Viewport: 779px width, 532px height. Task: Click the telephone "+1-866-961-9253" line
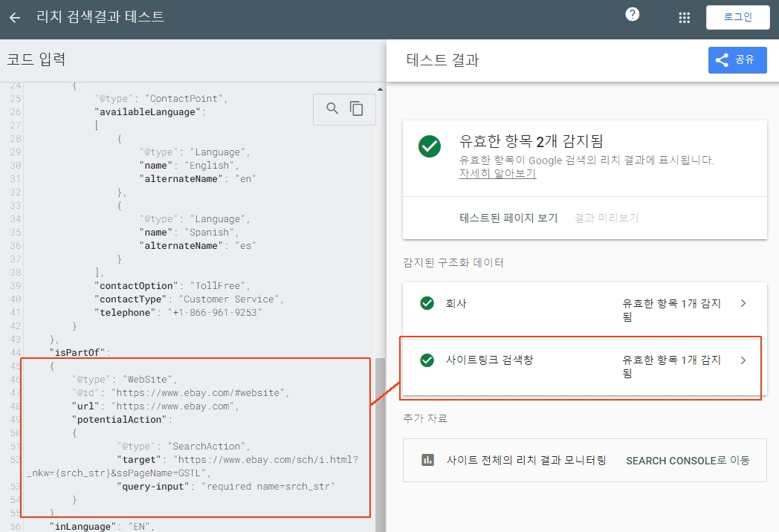178,313
